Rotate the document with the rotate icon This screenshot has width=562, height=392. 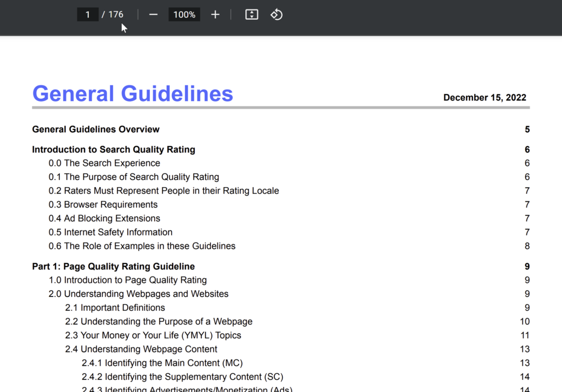point(277,15)
